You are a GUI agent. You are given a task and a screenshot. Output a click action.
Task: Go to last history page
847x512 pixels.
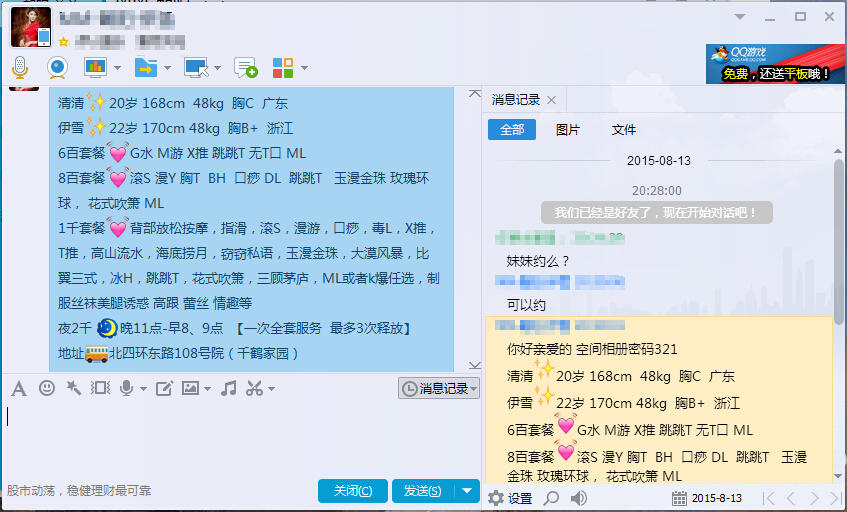click(836, 498)
